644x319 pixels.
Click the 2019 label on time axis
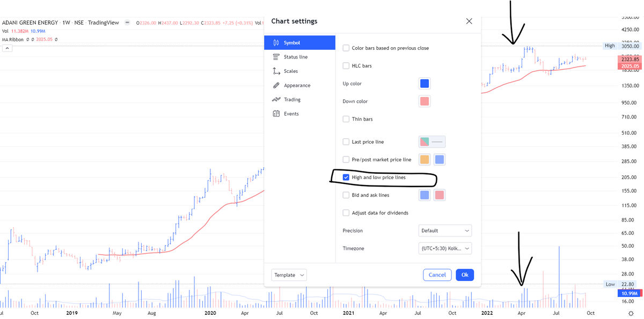(71, 313)
